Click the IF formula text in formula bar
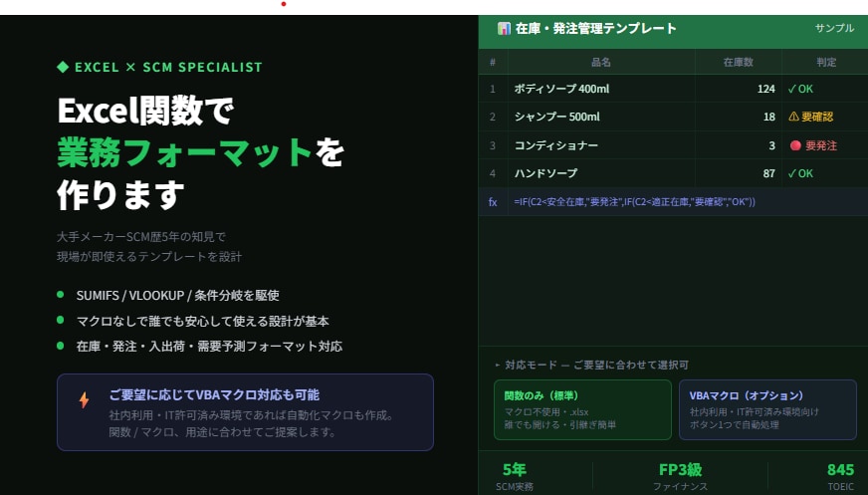This screenshot has height=495, width=868. 634,202
